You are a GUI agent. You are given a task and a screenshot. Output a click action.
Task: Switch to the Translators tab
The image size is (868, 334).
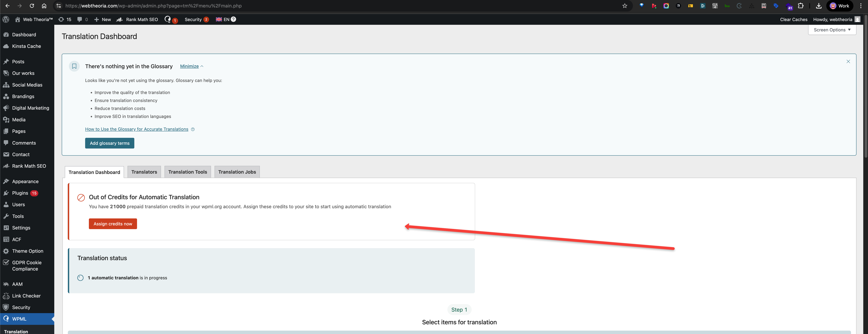(x=144, y=172)
